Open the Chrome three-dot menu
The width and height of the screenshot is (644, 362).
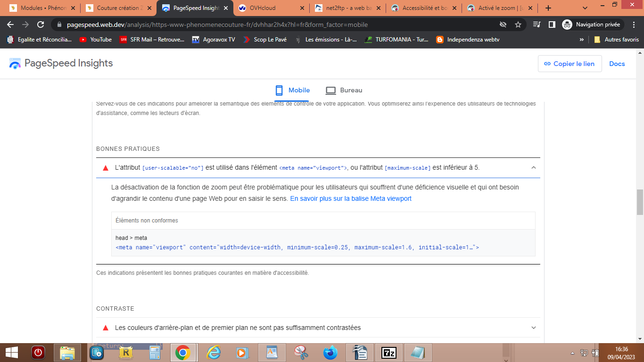(x=634, y=25)
